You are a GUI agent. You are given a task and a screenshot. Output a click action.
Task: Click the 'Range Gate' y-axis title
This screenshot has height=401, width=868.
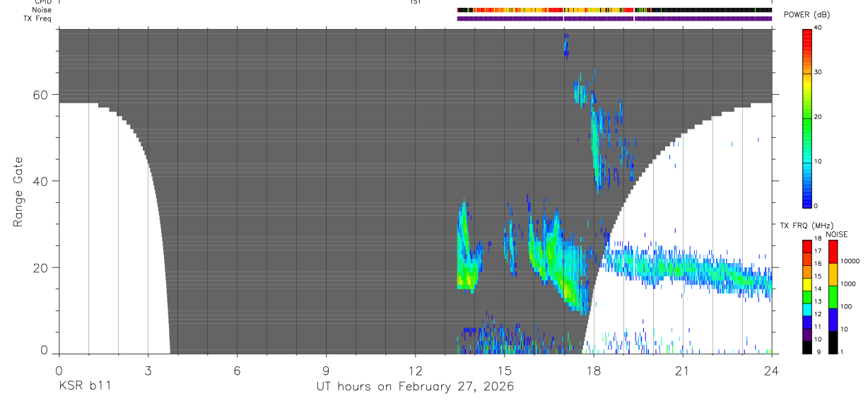[18, 192]
